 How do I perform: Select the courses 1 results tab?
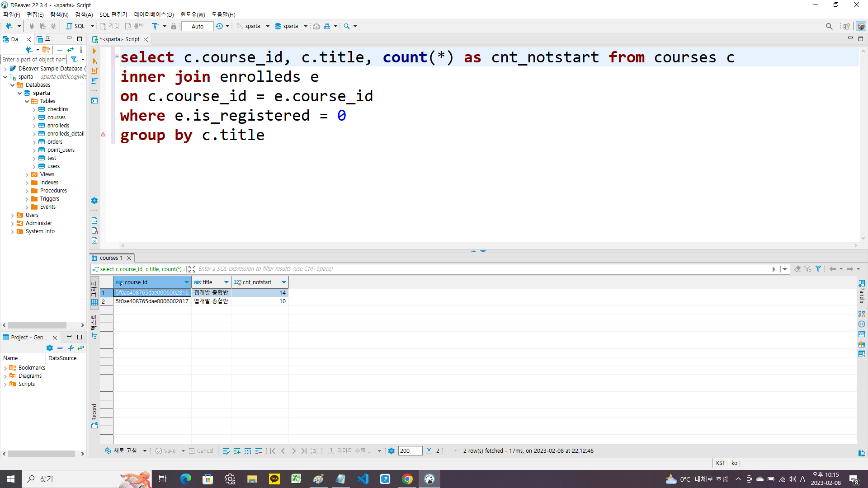coord(111,258)
